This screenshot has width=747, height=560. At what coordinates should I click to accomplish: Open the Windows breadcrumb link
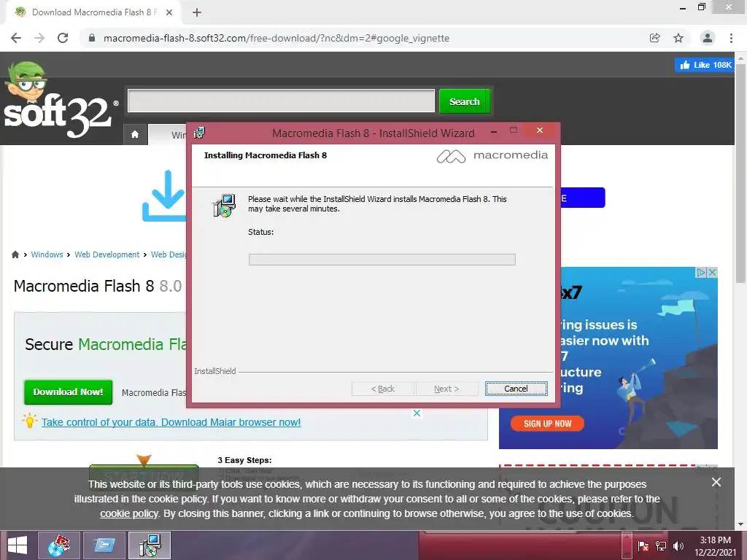[47, 254]
